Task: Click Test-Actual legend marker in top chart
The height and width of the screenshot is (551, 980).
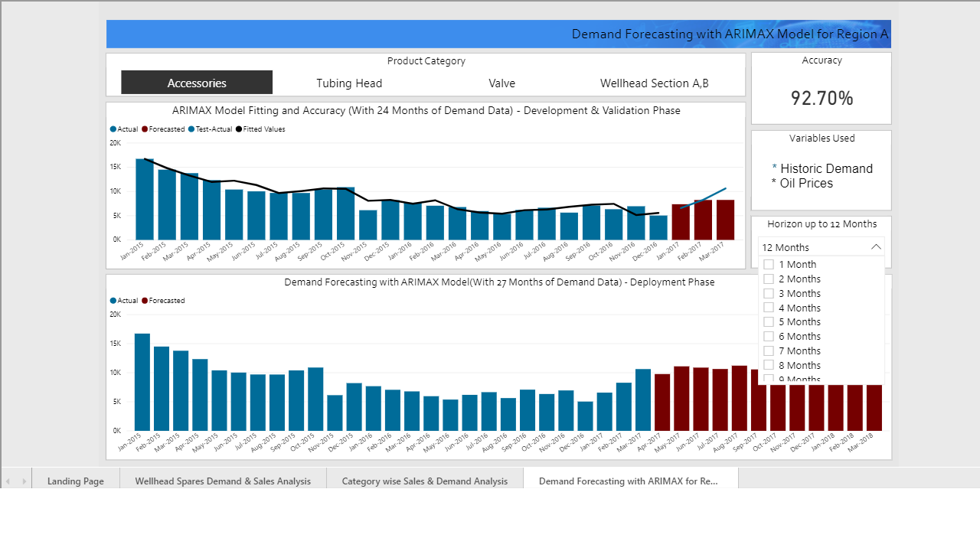Action: pos(191,129)
